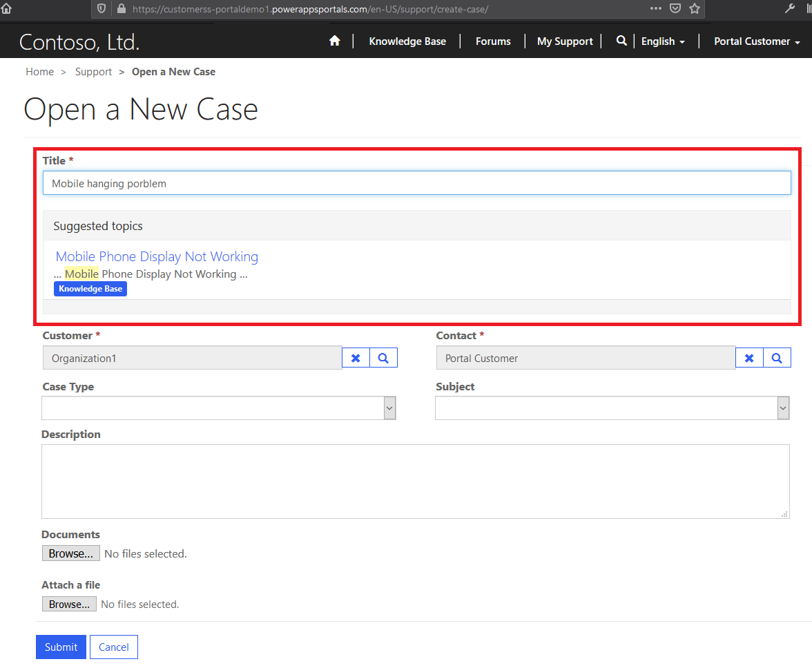
Task: Open the browser page actions ellipsis
Action: (656, 9)
